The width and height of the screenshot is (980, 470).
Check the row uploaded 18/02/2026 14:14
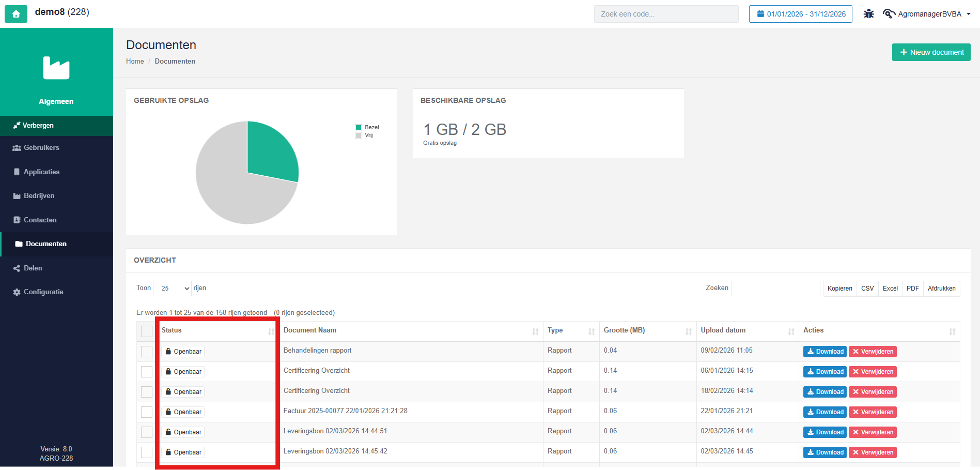(x=147, y=392)
